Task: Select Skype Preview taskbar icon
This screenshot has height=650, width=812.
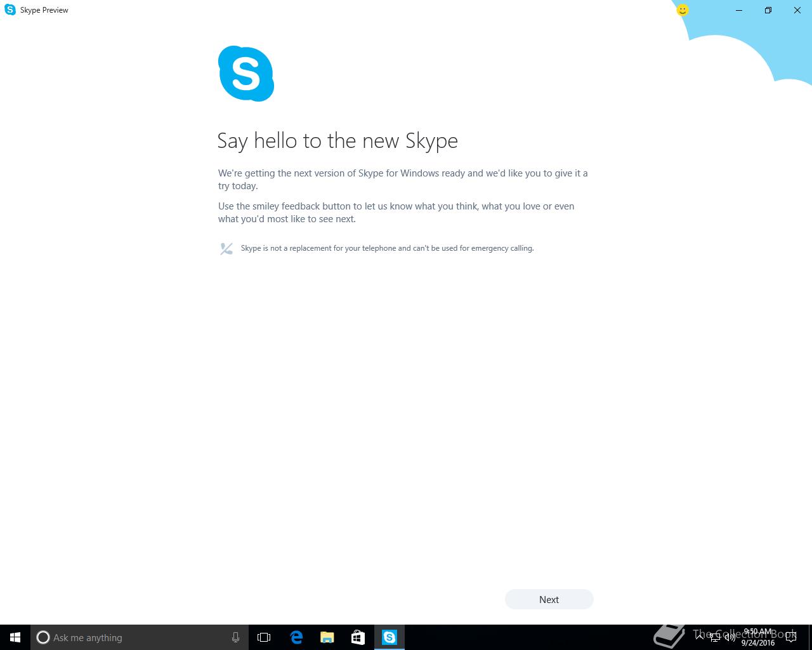Action: tap(390, 637)
